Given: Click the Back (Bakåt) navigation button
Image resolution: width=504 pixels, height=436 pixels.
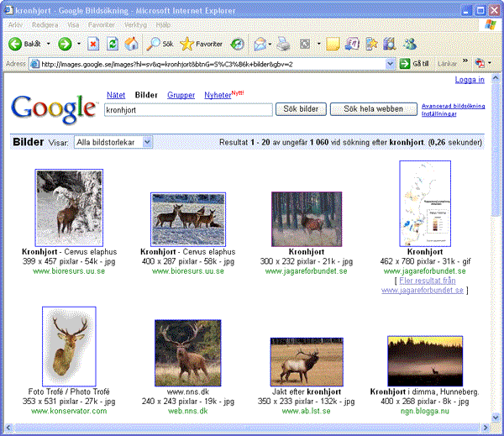Looking at the screenshot, I should [24, 44].
